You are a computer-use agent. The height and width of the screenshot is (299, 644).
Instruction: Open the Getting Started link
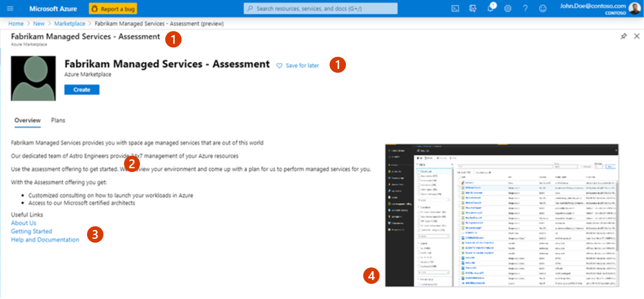tap(31, 231)
